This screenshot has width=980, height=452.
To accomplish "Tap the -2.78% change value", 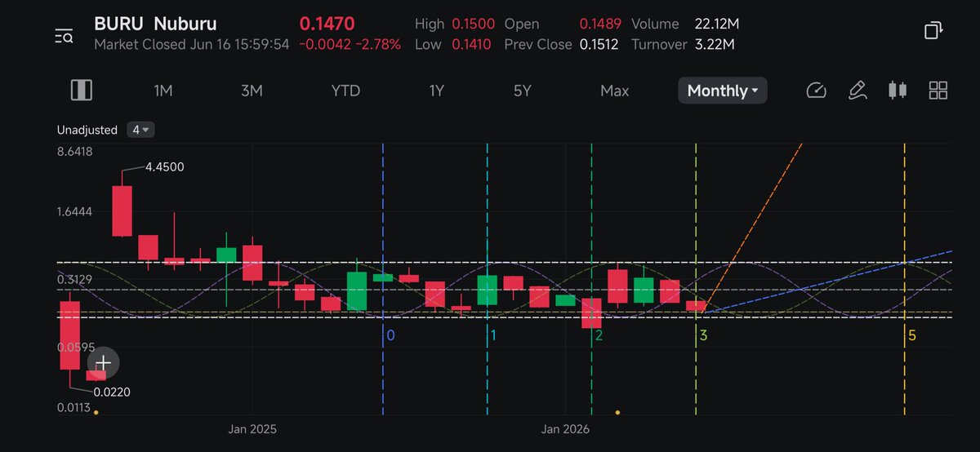I will coord(376,44).
